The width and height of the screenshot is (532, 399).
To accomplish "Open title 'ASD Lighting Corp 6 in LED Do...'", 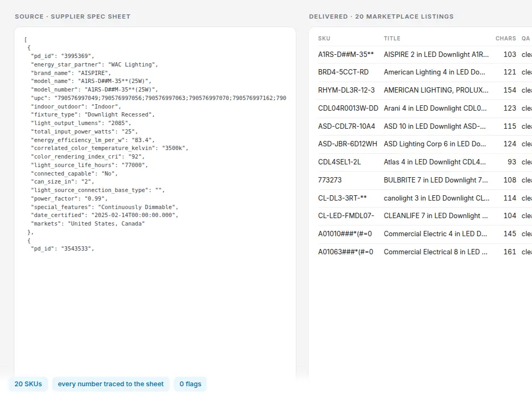I will coord(435,144).
